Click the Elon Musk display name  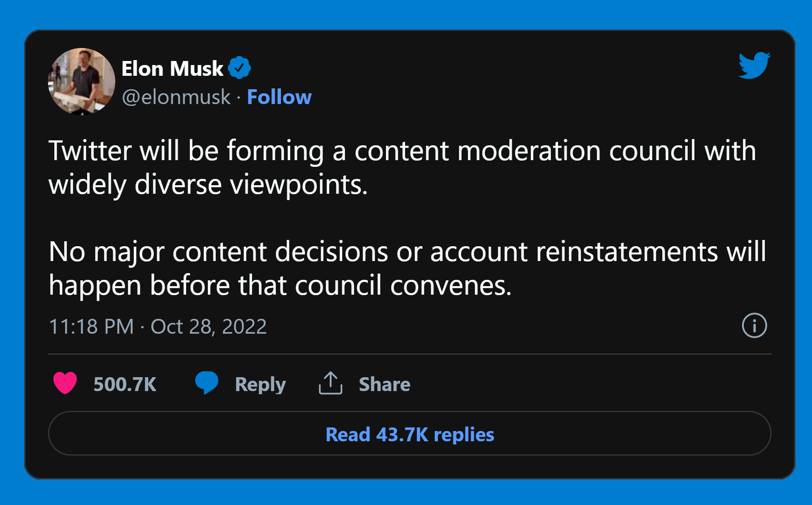(172, 69)
